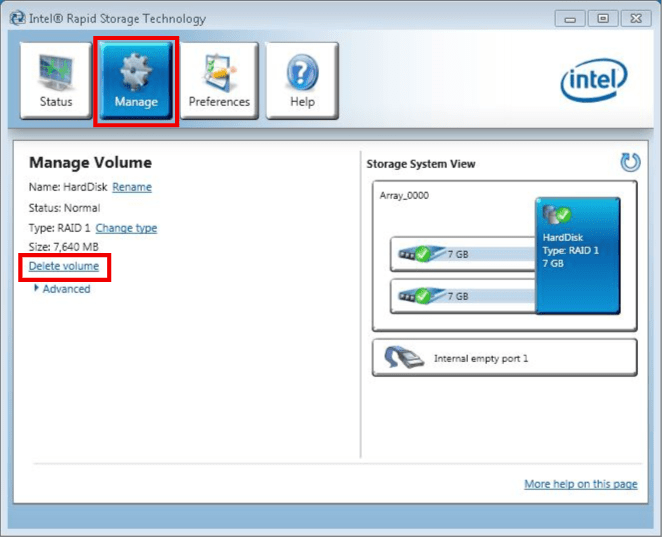Open the Preferences tab
The height and width of the screenshot is (538, 663).
[219, 80]
